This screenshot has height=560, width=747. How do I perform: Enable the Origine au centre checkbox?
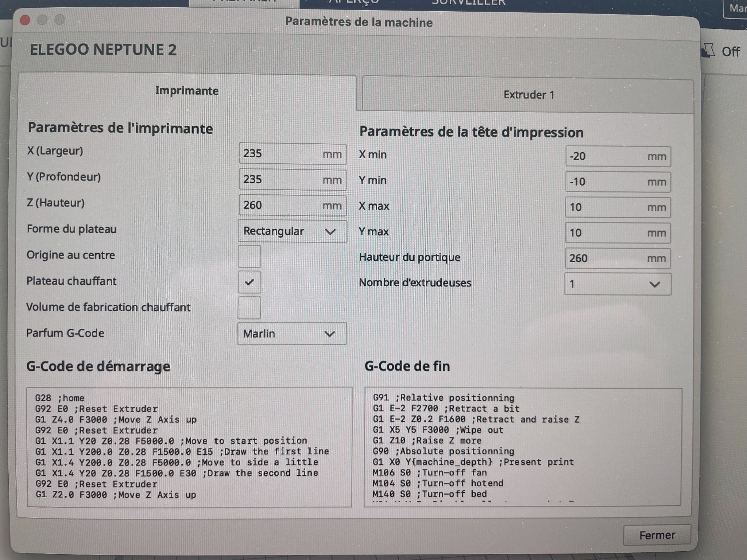[249, 256]
